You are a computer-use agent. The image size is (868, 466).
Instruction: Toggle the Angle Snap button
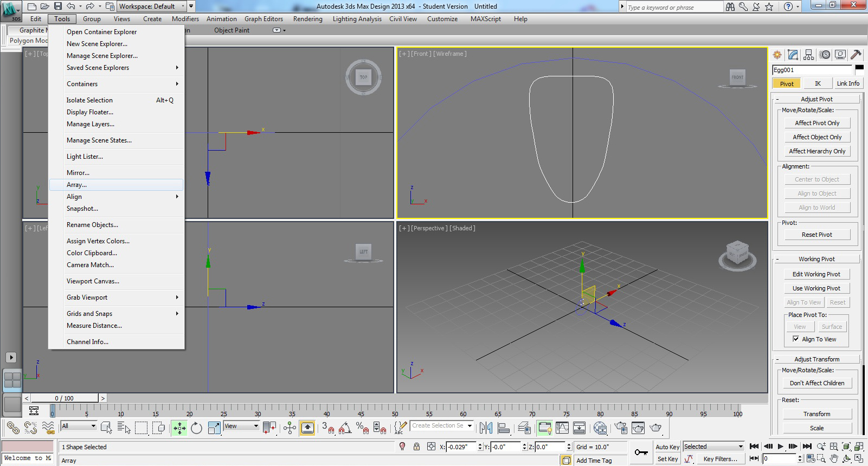pyautogui.click(x=345, y=428)
